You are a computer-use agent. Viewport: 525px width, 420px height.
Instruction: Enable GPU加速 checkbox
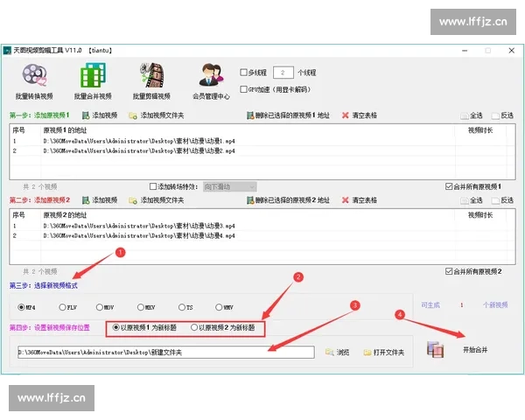point(243,89)
